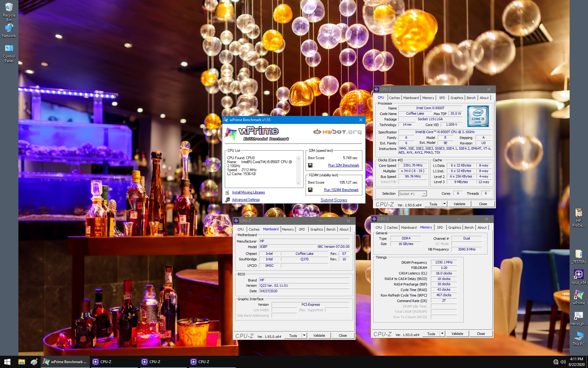Open the Paint icon in the taskbar

click(x=34, y=362)
